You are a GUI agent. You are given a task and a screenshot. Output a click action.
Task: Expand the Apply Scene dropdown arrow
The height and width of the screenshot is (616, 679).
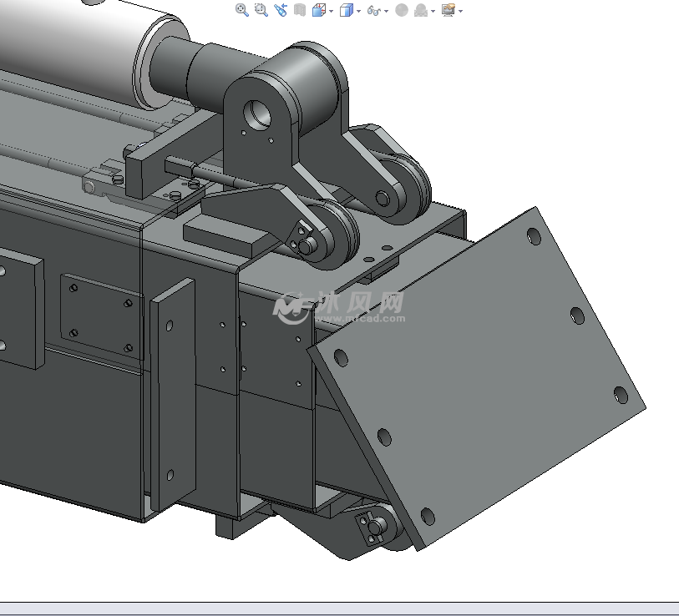point(433,11)
